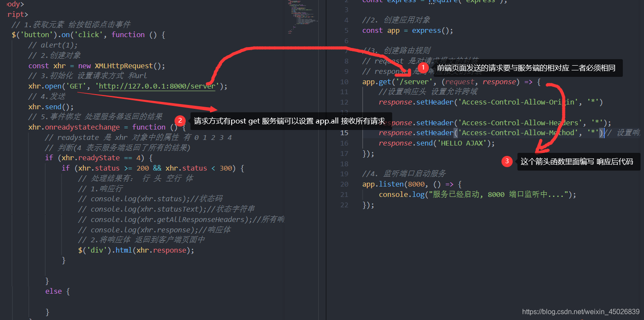
Task: Click the comment '//设置响应头 设置允许跨域'
Action: click(x=428, y=92)
